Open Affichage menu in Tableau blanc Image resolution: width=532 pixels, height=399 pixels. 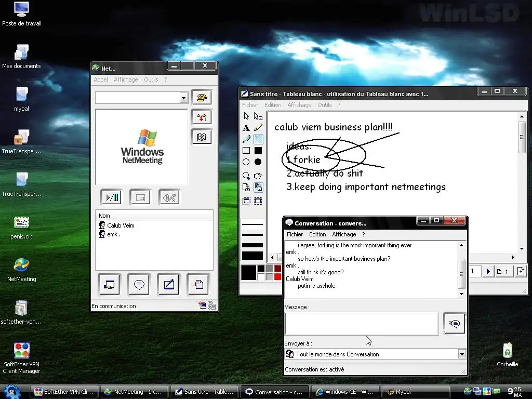coord(299,105)
